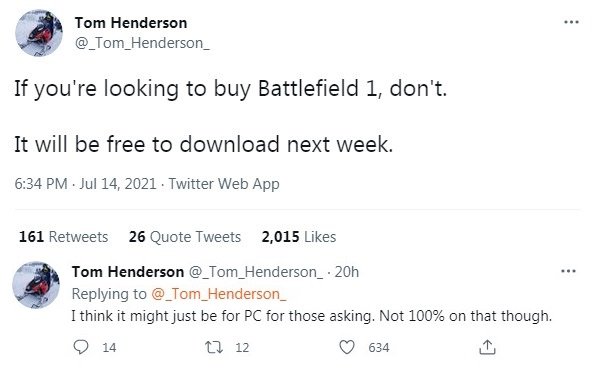596x368 pixels.
Task: Open the avatar on the reply tweet
Action: point(36,285)
